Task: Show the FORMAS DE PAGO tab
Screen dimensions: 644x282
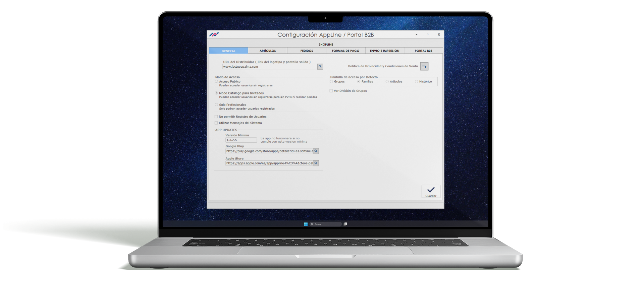Action: pos(345,51)
